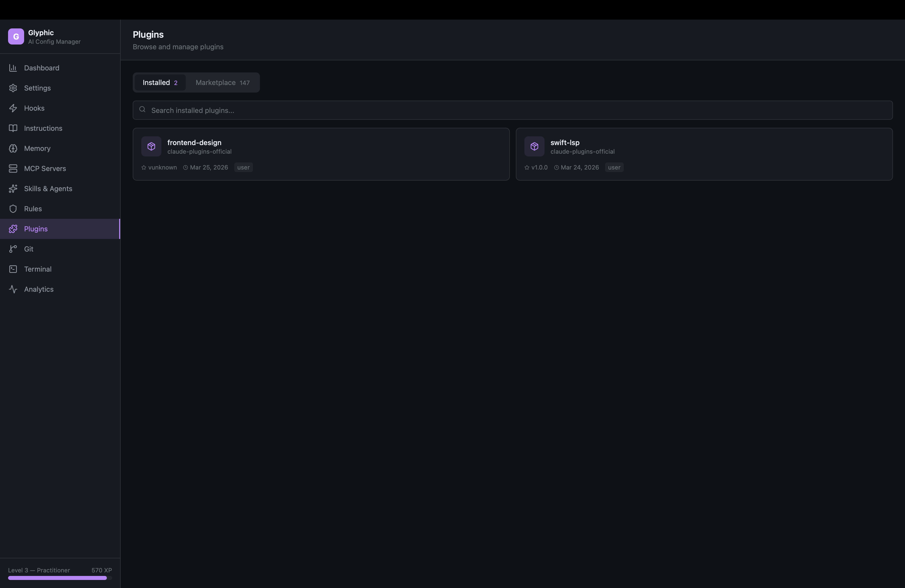Click the MCP Servers icon
This screenshot has height=588, width=905.
pyautogui.click(x=13, y=169)
